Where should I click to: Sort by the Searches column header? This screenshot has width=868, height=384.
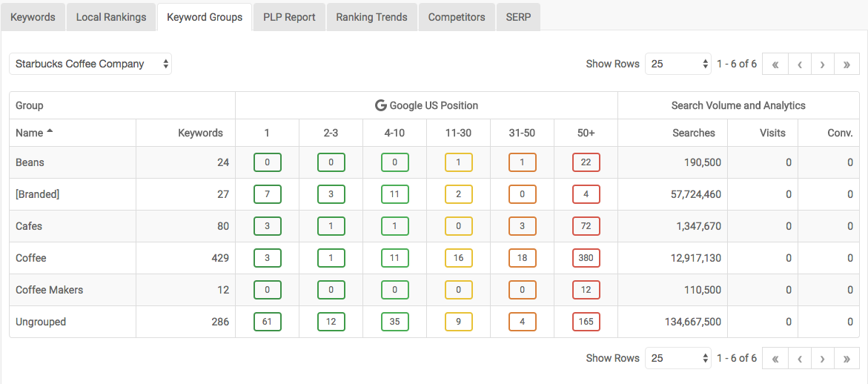click(694, 133)
